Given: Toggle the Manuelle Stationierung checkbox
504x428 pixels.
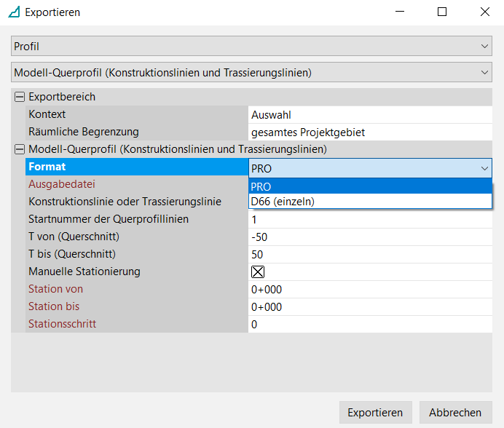Looking at the screenshot, I should (x=258, y=272).
